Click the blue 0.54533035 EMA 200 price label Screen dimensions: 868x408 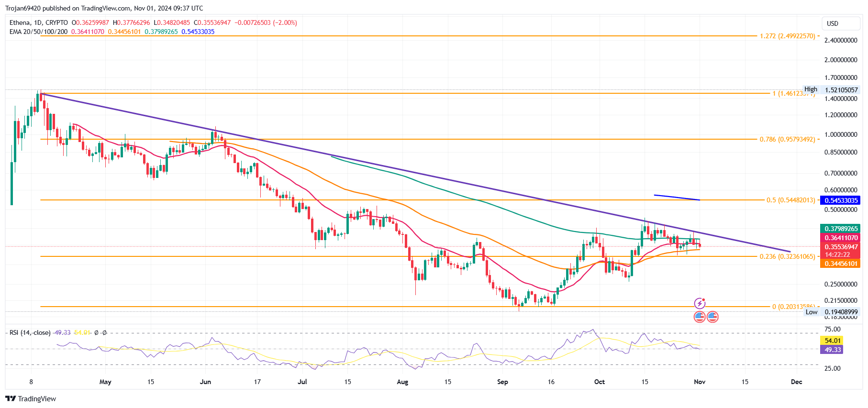[x=841, y=200]
